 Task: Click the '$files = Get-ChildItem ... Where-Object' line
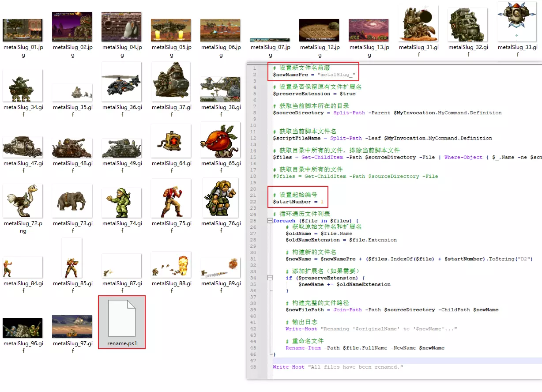coord(407,157)
